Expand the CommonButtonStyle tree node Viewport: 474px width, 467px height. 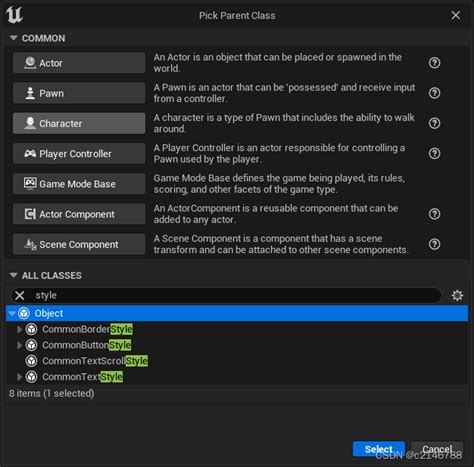coord(19,345)
